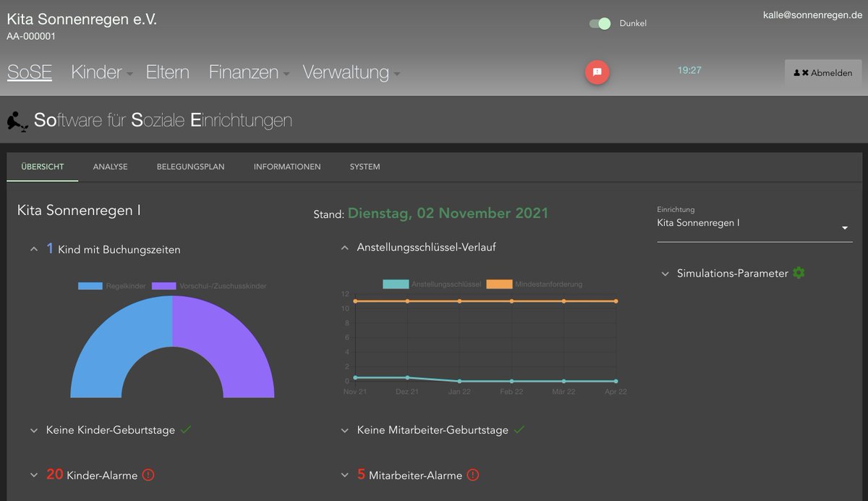Click the AA-000001 identifier text

31,36
